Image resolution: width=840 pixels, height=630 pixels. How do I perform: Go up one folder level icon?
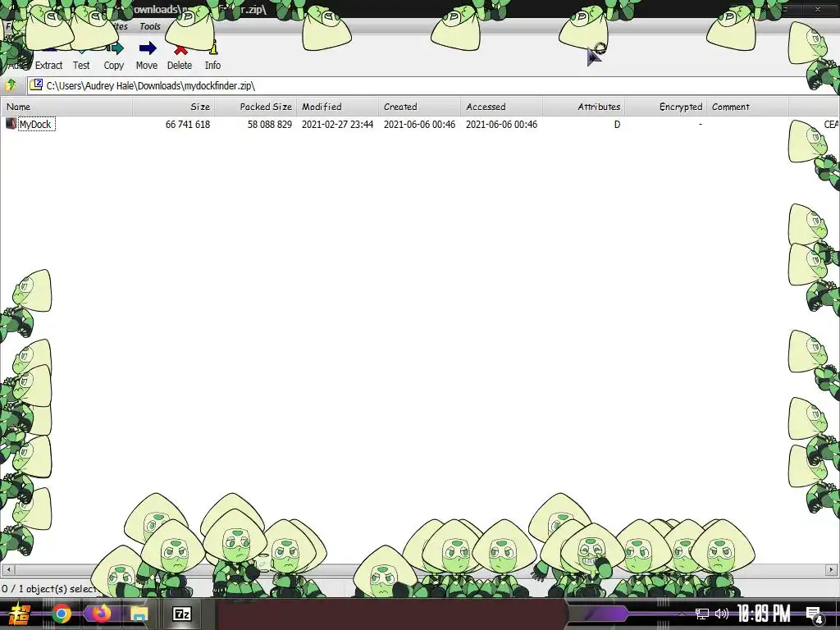click(x=11, y=85)
